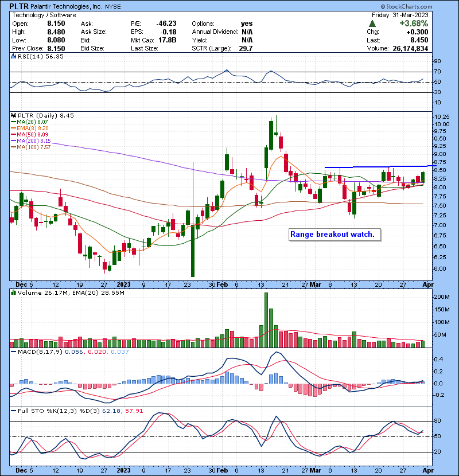
Task: Click the candlestick icon beside PLTR (Daily)
Action: pos(13,115)
